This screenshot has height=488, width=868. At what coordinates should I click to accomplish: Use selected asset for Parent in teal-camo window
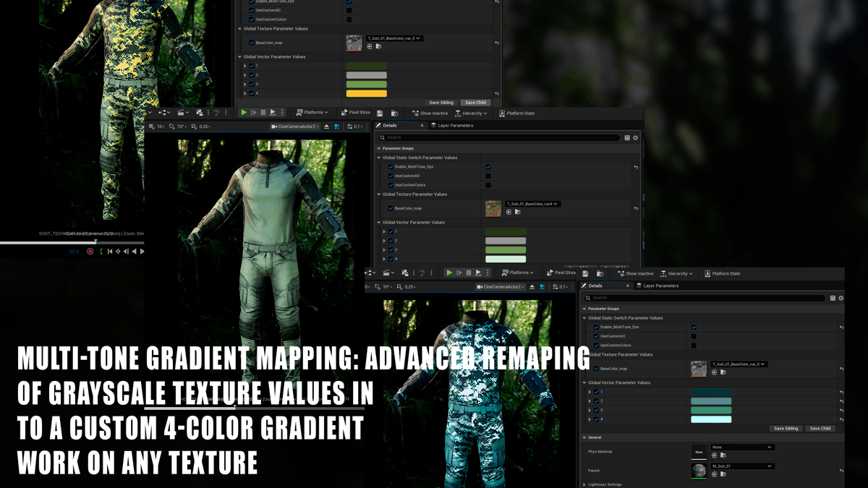[714, 474]
